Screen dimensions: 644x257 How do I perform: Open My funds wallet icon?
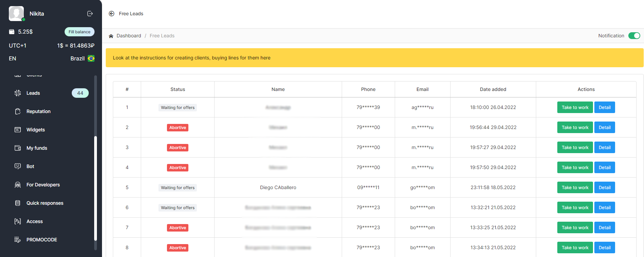click(18, 148)
